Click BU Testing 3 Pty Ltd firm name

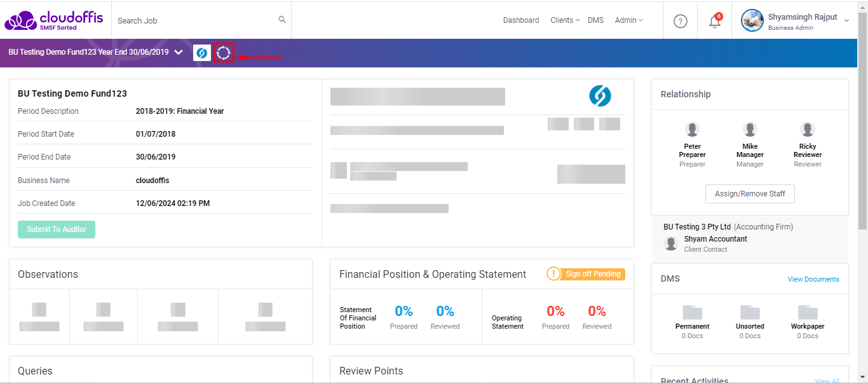pos(698,227)
